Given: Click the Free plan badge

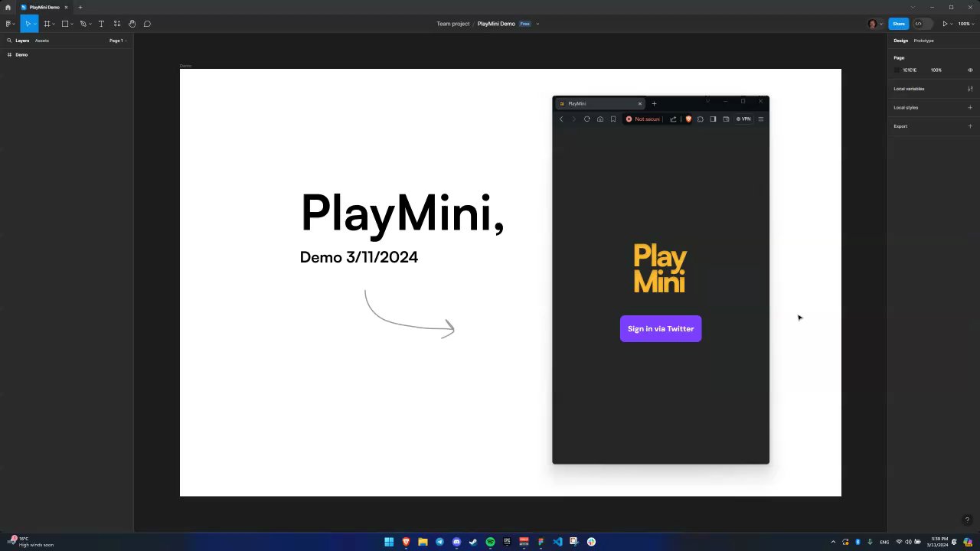Looking at the screenshot, I should [x=524, y=24].
